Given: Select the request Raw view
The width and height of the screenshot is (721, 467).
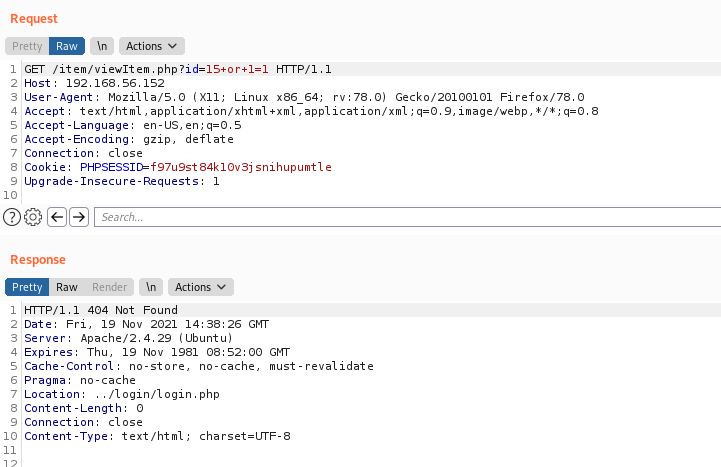Looking at the screenshot, I should point(67,46).
